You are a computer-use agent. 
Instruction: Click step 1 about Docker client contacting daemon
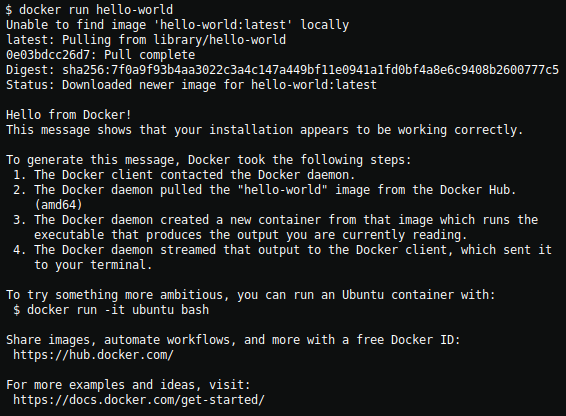[184, 175]
